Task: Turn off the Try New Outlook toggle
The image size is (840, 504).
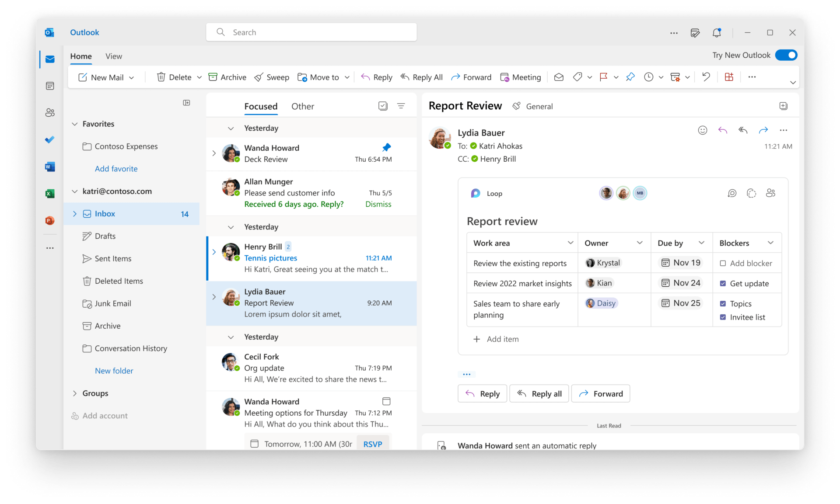Action: point(786,55)
